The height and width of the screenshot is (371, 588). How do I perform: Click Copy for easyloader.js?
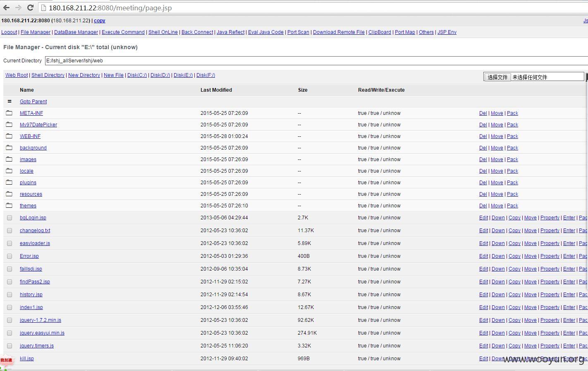click(x=514, y=243)
